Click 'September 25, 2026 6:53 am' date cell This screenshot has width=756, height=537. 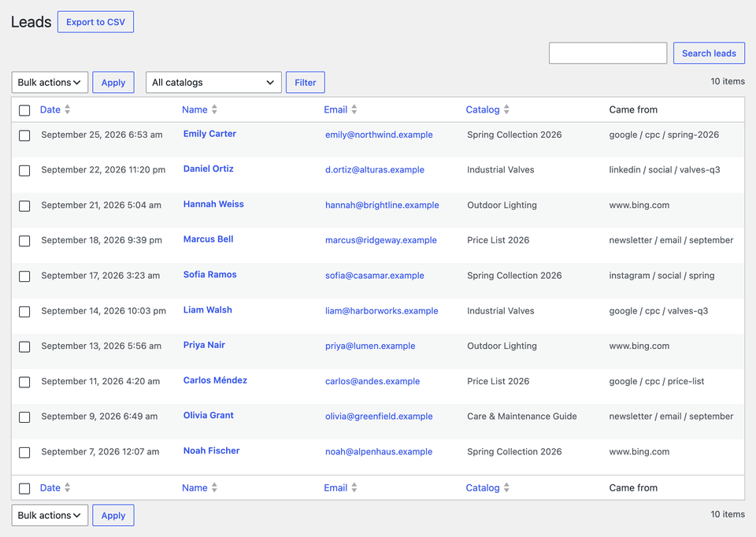coord(102,135)
